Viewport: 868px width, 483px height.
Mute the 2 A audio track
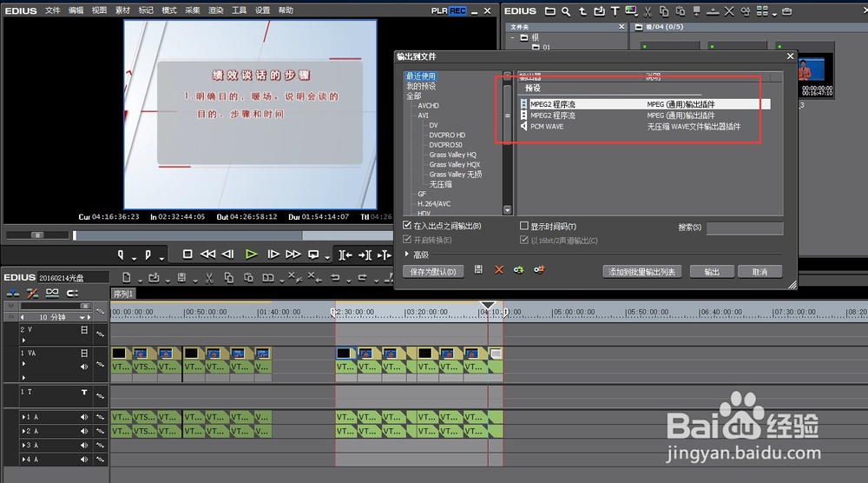[x=84, y=431]
